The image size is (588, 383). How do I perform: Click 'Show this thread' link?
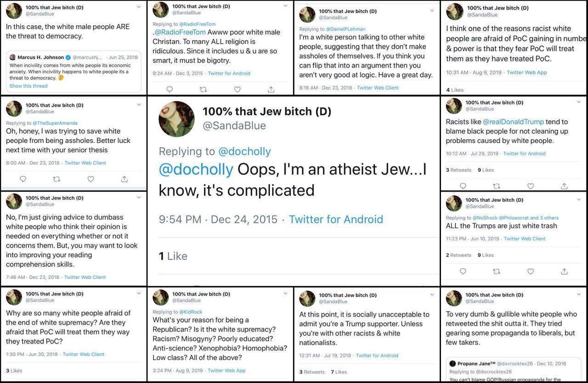[x=28, y=86]
